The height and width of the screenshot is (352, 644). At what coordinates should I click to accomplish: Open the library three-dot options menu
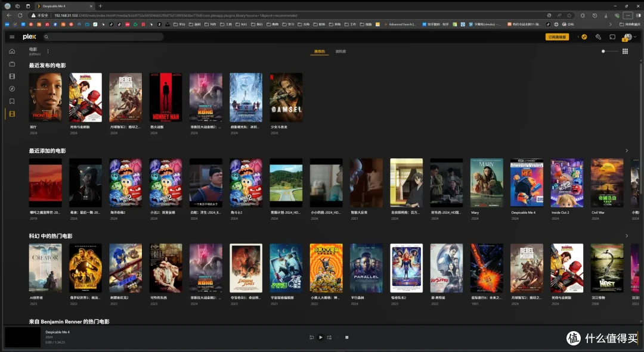pyautogui.click(x=48, y=51)
